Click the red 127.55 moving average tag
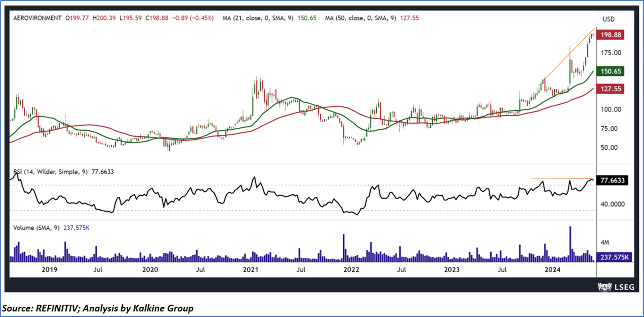This screenshot has height=317, width=644. (x=610, y=89)
